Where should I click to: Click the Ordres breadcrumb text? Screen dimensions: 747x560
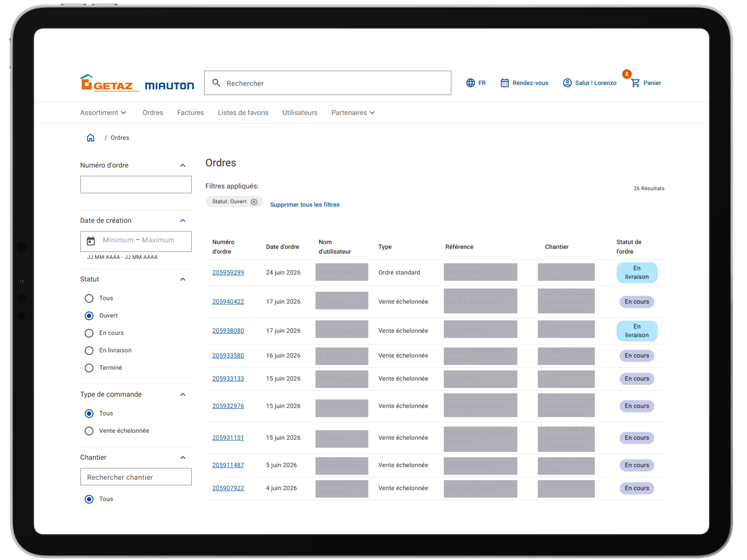point(120,138)
